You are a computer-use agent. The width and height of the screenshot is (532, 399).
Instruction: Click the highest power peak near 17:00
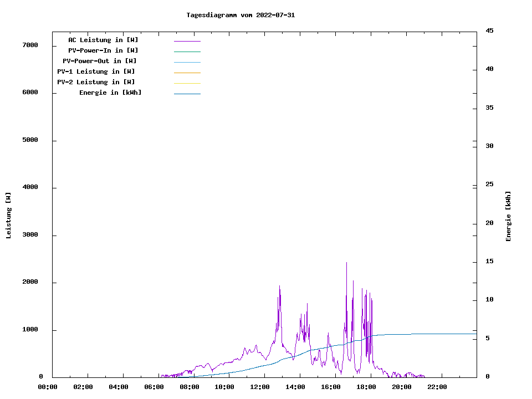[346, 263]
